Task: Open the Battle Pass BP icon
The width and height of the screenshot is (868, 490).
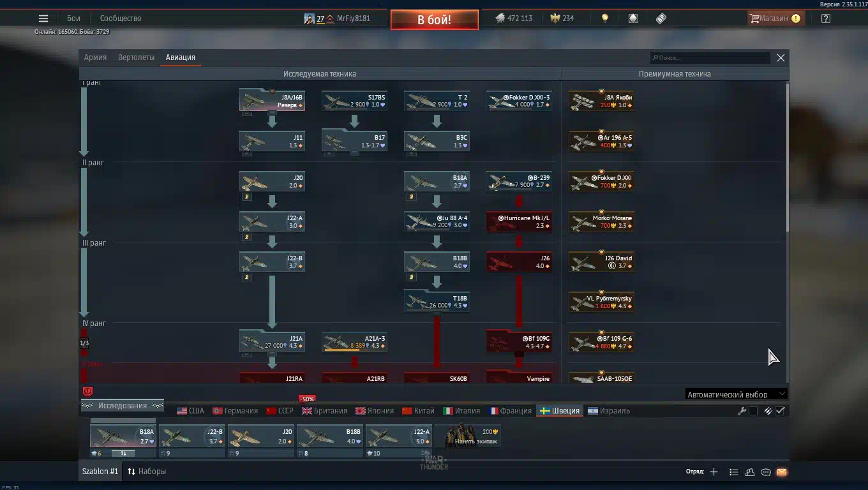Action: pyautogui.click(x=661, y=19)
